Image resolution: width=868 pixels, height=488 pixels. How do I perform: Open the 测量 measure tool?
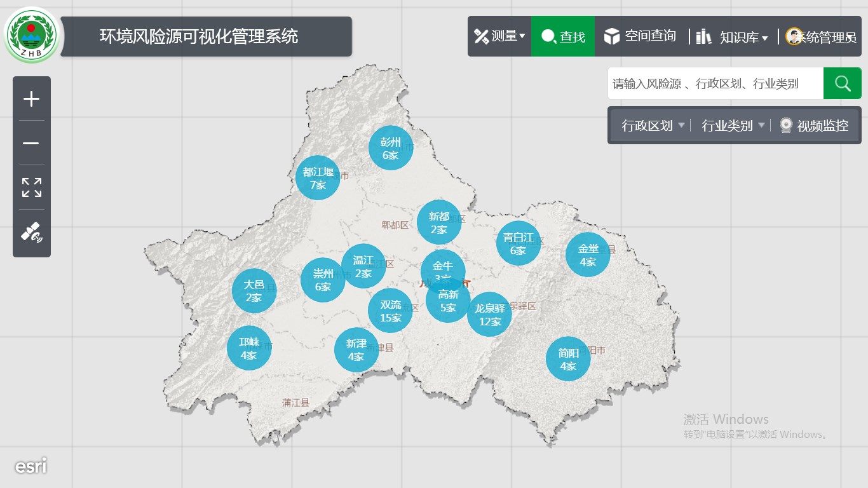pos(499,36)
